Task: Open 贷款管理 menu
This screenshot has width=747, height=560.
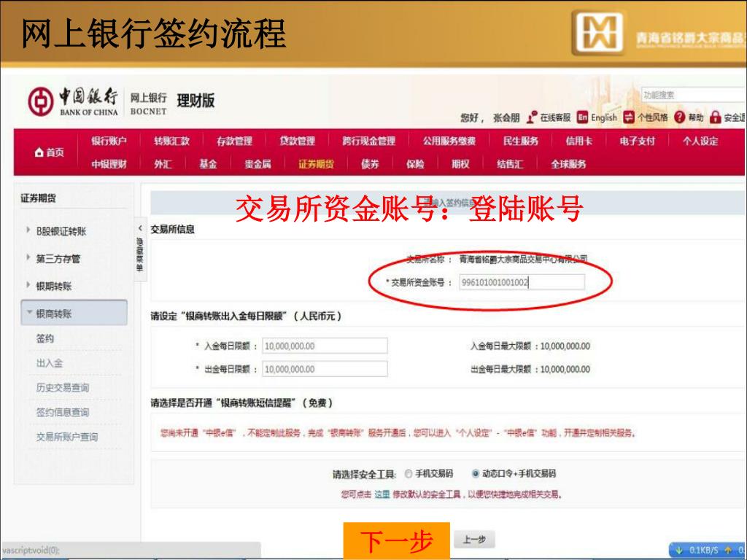Action: pos(298,141)
